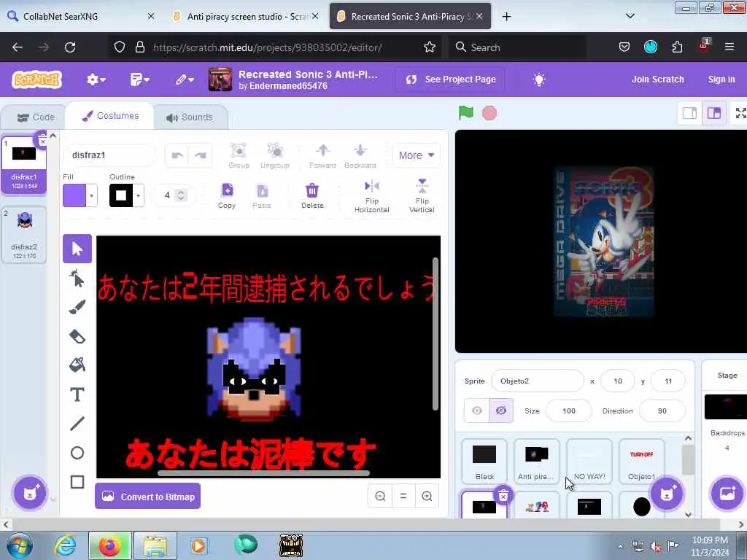Zoom out of the paint canvas
This screenshot has width=747, height=560.
pos(380,496)
